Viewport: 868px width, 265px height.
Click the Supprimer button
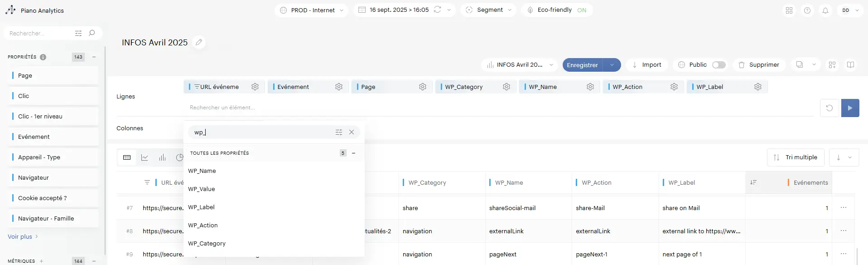click(759, 65)
